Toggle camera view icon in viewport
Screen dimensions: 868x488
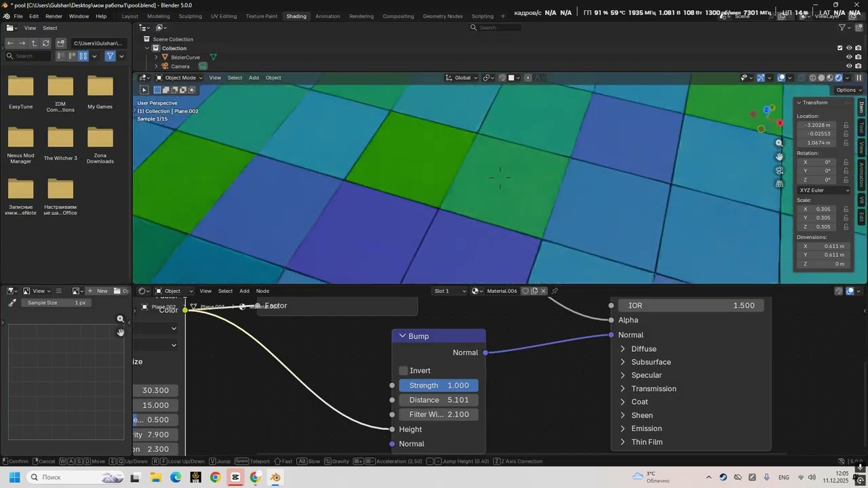point(779,170)
